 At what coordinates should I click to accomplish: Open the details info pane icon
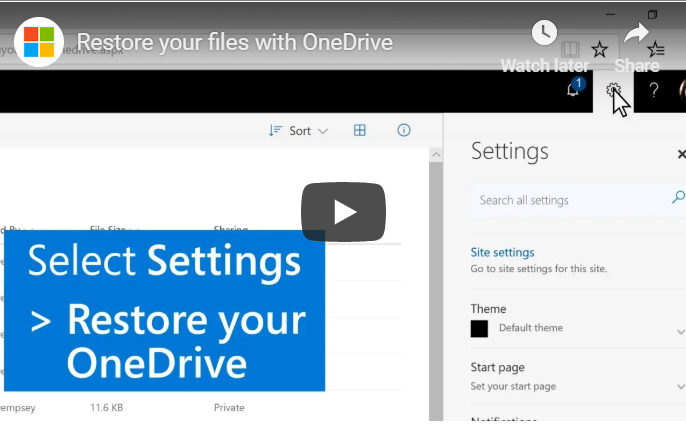[x=404, y=130]
